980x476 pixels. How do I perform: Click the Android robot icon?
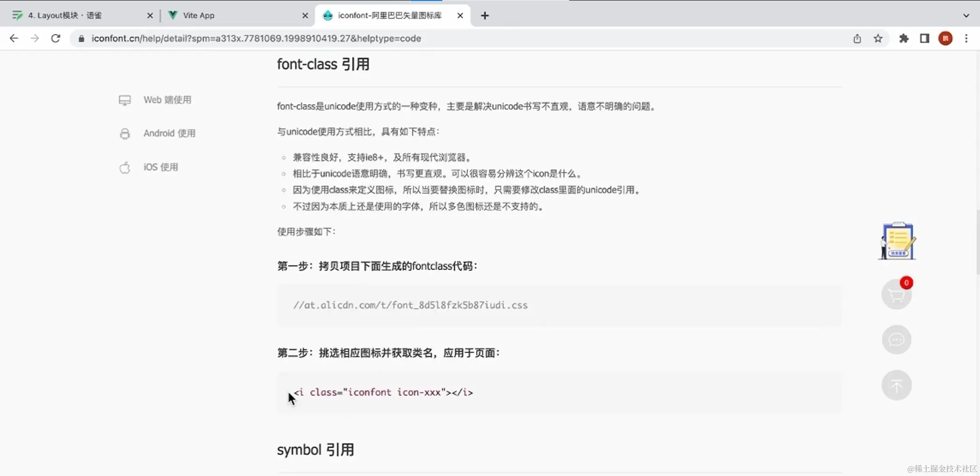pos(125,134)
